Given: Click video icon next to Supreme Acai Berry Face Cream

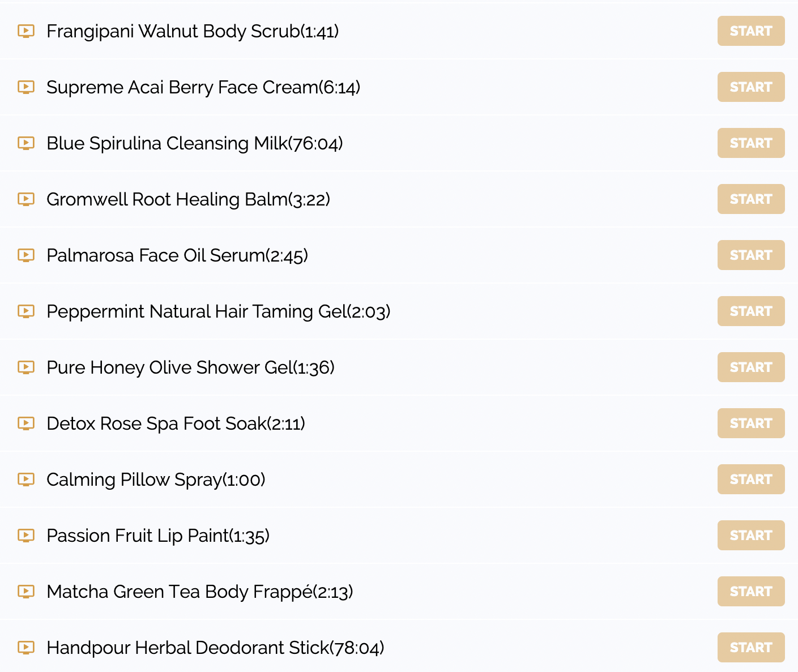Looking at the screenshot, I should coord(26,87).
